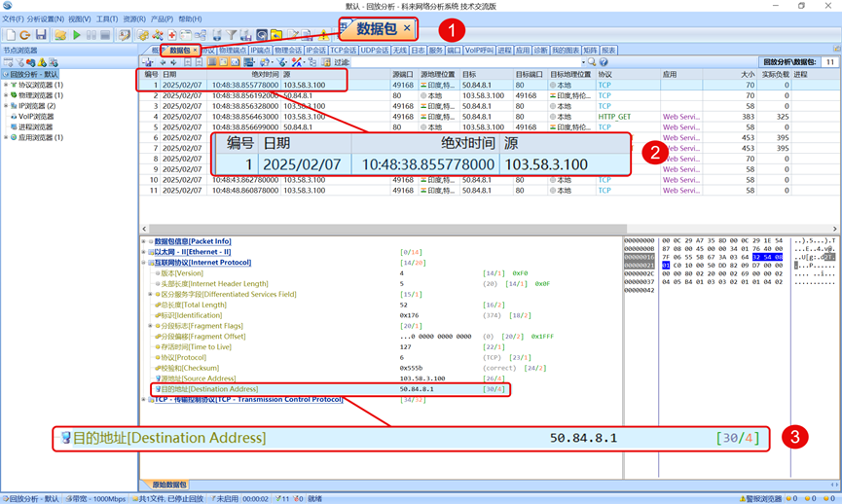Select the 原始数据包 bottom tab
The height and width of the screenshot is (504, 842).
tap(169, 484)
